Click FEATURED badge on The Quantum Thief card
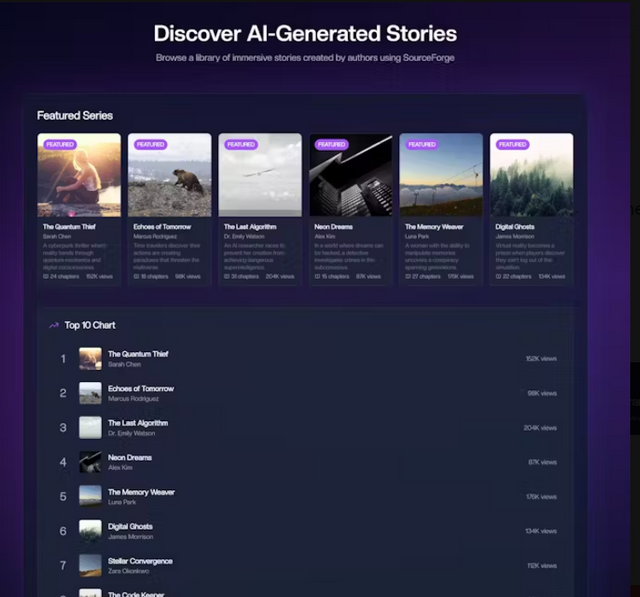 (60, 144)
